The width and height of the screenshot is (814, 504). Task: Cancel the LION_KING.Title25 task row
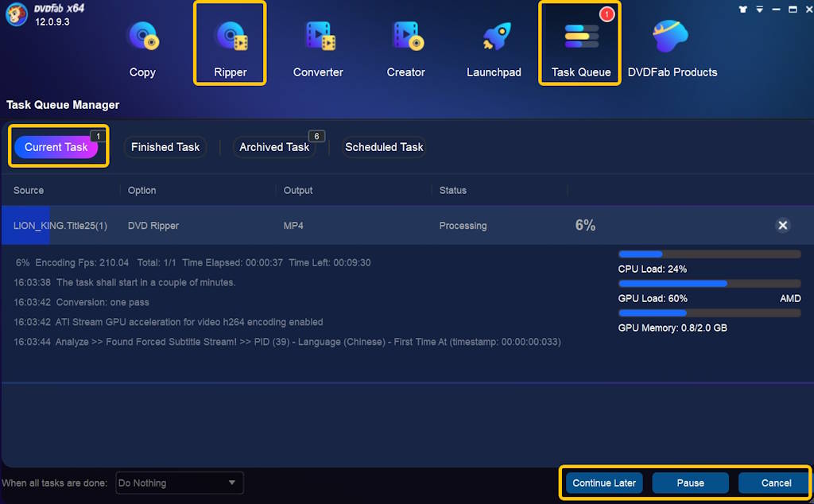pos(782,226)
